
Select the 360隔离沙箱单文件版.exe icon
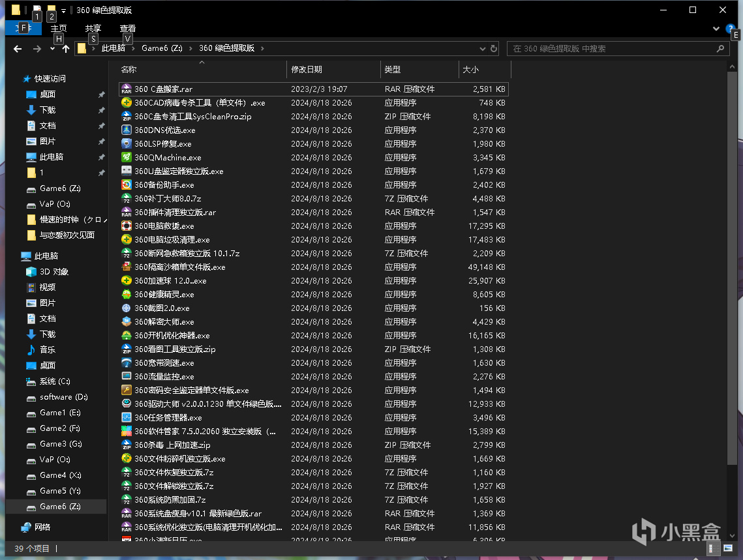coord(126,267)
